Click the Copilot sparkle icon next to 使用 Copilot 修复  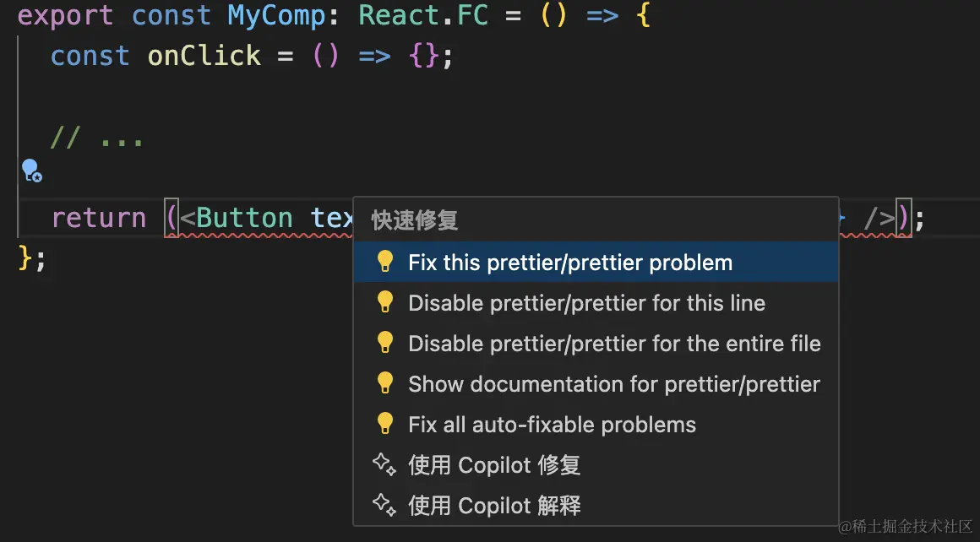tap(385, 464)
